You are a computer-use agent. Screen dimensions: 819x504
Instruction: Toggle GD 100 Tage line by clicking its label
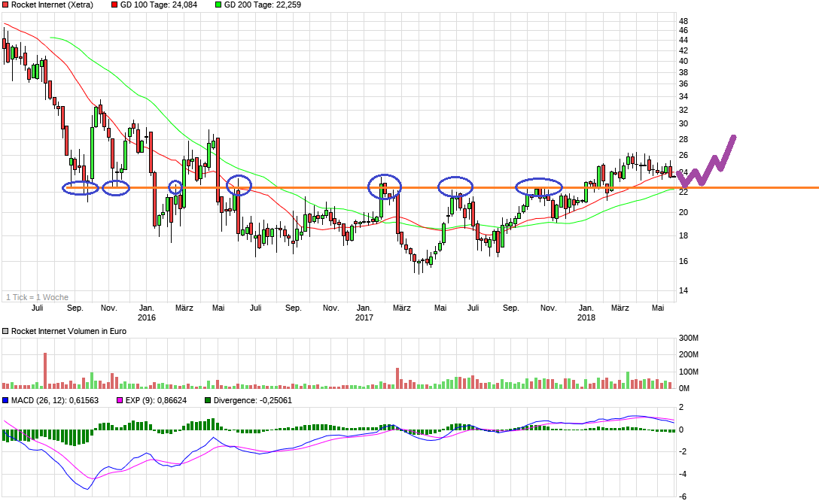tap(157, 6)
